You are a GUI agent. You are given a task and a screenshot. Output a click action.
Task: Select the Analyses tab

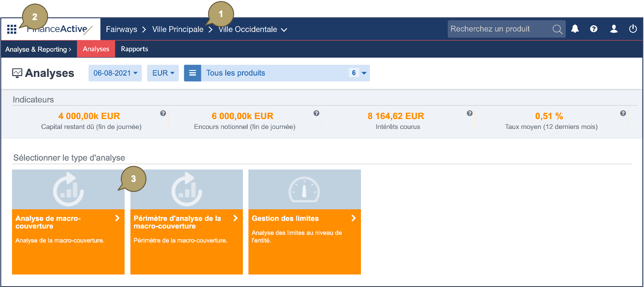coord(96,49)
